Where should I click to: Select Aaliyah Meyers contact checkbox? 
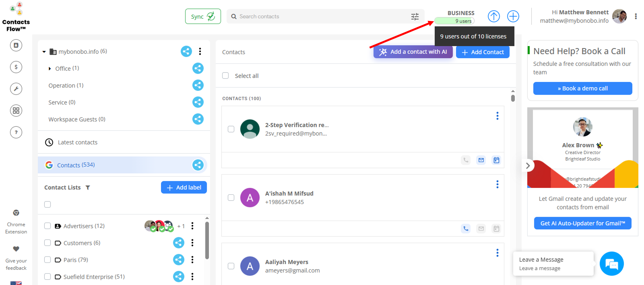(x=231, y=266)
